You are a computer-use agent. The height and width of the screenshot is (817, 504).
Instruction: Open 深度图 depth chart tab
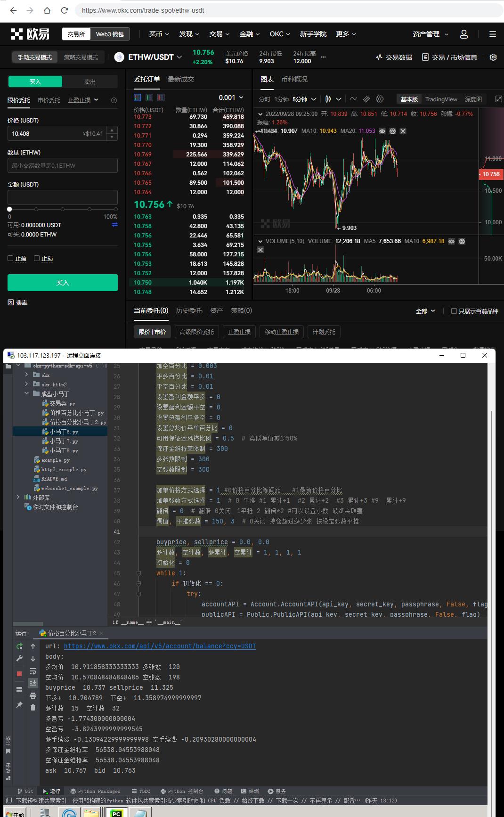pos(473,99)
